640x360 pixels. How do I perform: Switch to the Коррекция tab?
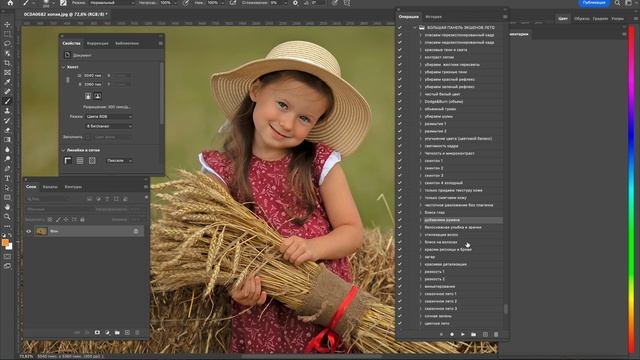point(98,43)
